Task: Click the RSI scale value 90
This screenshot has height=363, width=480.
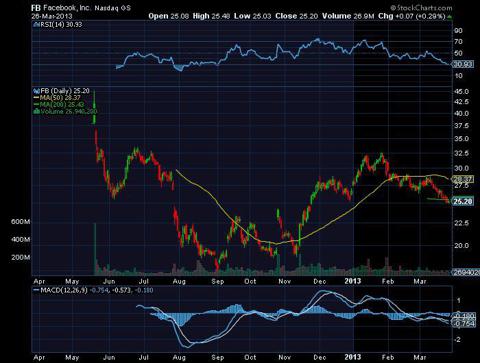Action: click(459, 31)
